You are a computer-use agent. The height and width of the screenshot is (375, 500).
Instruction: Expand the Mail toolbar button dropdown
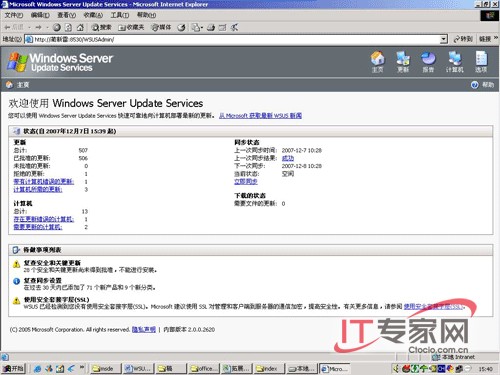coord(202,28)
